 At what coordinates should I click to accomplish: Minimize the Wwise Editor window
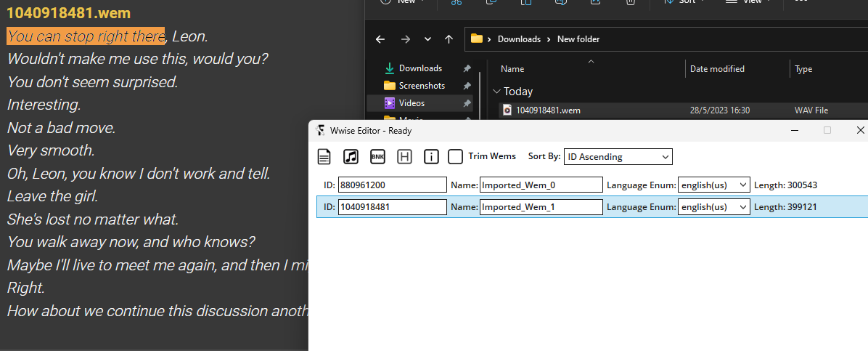pos(795,130)
